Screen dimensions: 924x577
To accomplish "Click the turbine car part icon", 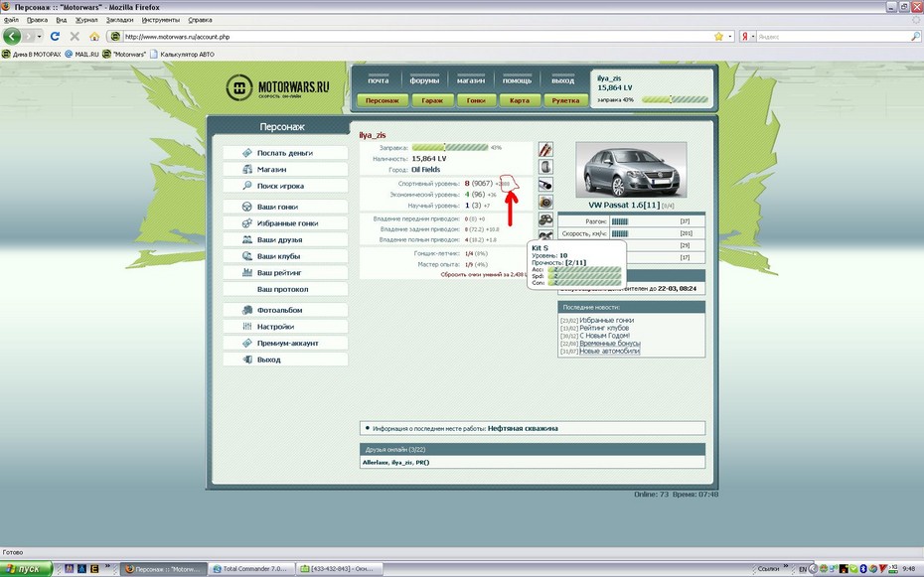I will click(x=545, y=203).
